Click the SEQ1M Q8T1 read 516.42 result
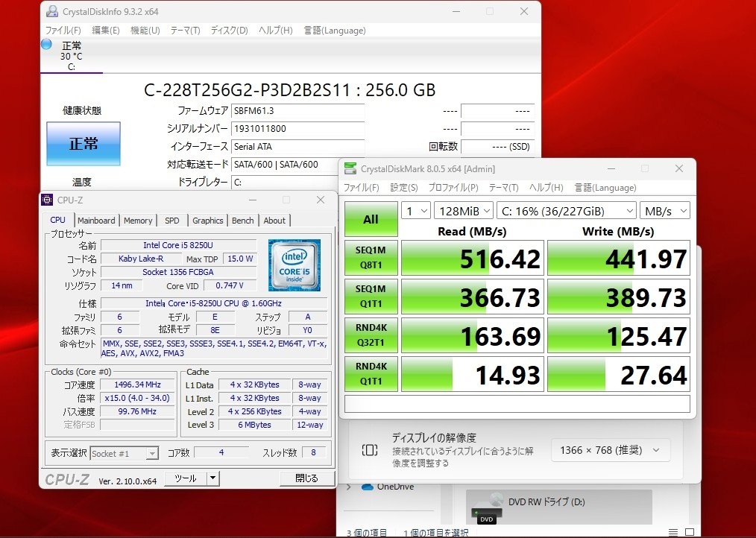This screenshot has width=756, height=538. (473, 258)
